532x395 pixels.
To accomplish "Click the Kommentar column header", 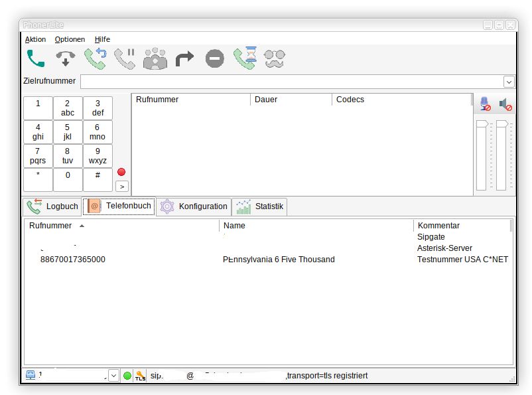I will click(462, 226).
